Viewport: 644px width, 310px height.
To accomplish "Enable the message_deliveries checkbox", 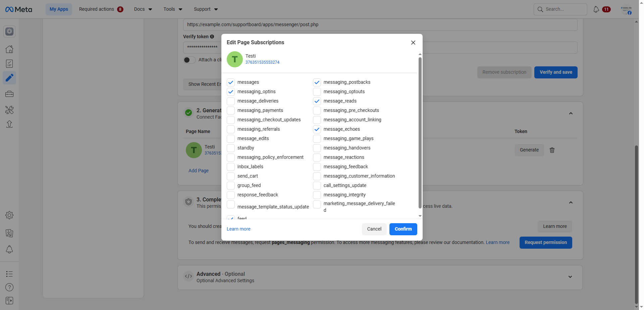I will click(231, 101).
